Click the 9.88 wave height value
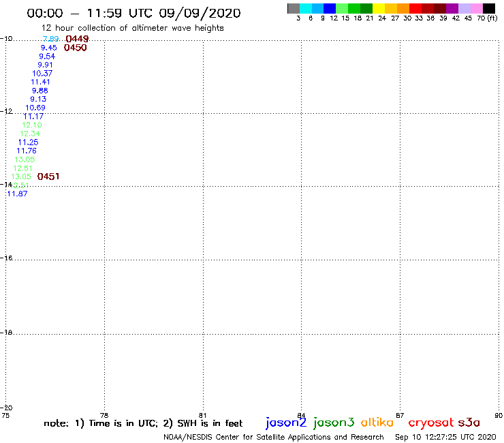Viewport: 504px width, 443px height. coord(40,91)
